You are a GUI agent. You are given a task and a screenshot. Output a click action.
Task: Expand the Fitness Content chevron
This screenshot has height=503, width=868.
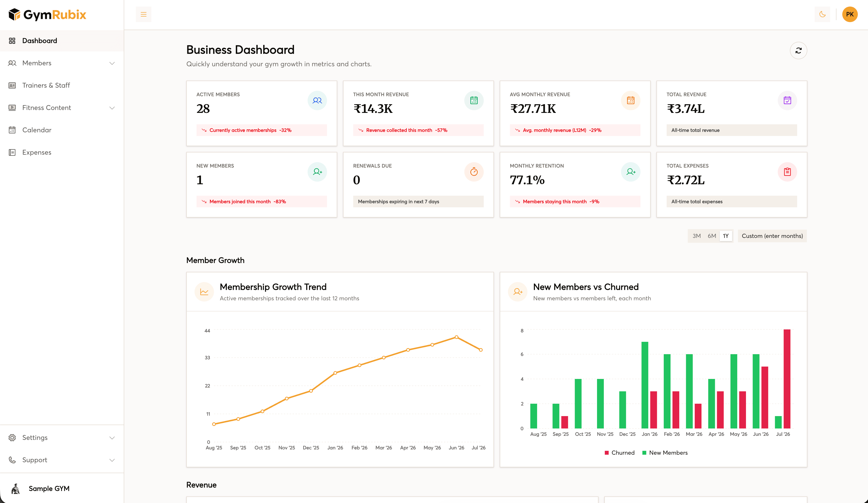pos(112,108)
